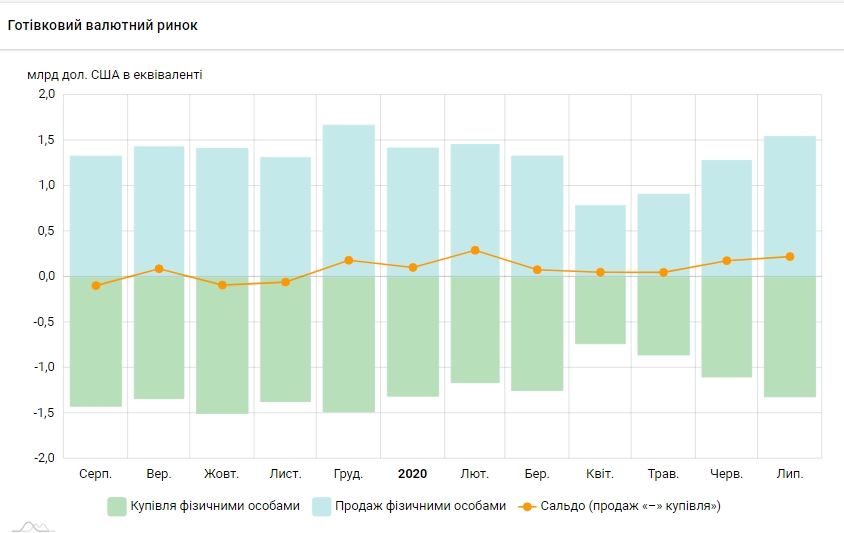Select the orange balance point for Черв.
The height and width of the screenshot is (533, 844).
click(727, 261)
